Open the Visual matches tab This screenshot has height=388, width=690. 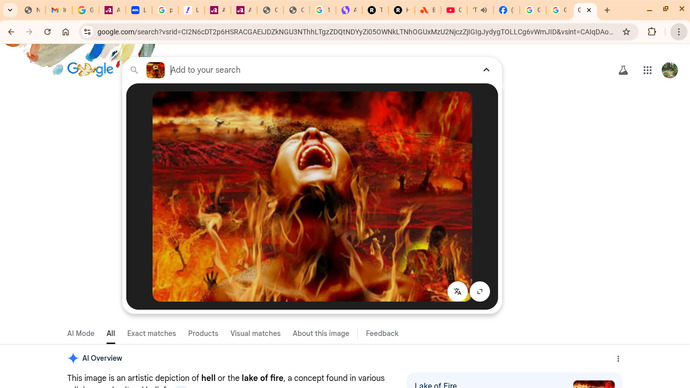[x=255, y=333]
